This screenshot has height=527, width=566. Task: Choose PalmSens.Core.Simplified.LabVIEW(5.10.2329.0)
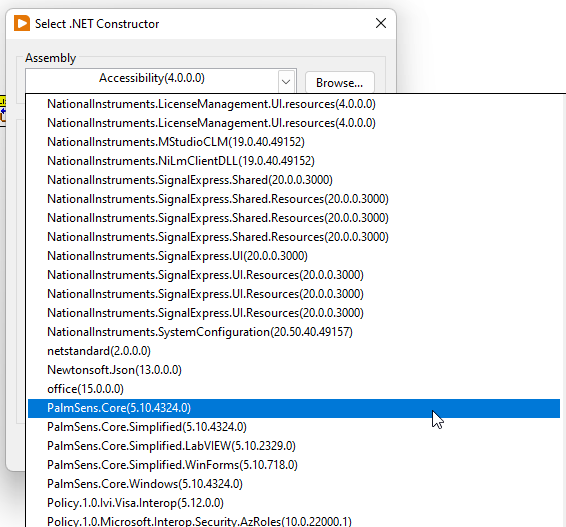pos(294,446)
